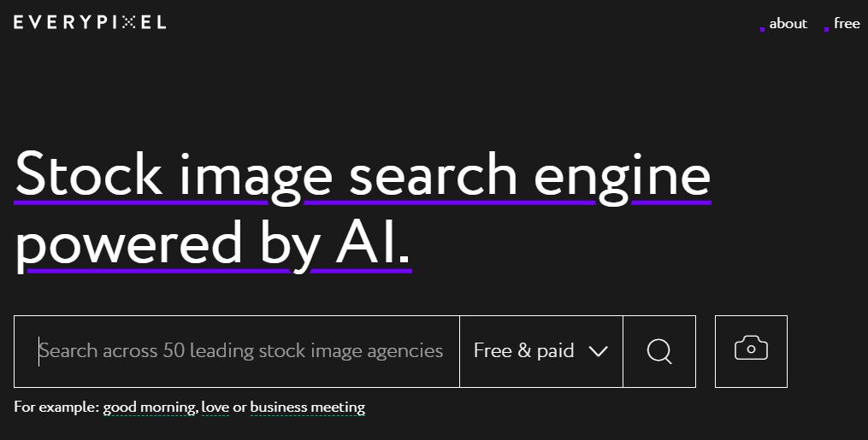Try the love example search
The height and width of the screenshot is (440, 868).
tap(216, 408)
